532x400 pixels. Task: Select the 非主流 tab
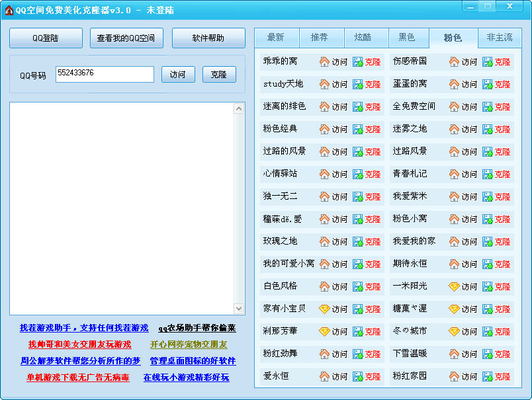click(500, 38)
